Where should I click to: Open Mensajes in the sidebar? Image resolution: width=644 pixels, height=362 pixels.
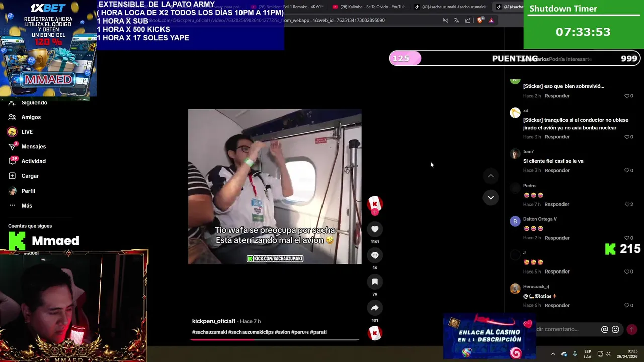tap(27, 146)
